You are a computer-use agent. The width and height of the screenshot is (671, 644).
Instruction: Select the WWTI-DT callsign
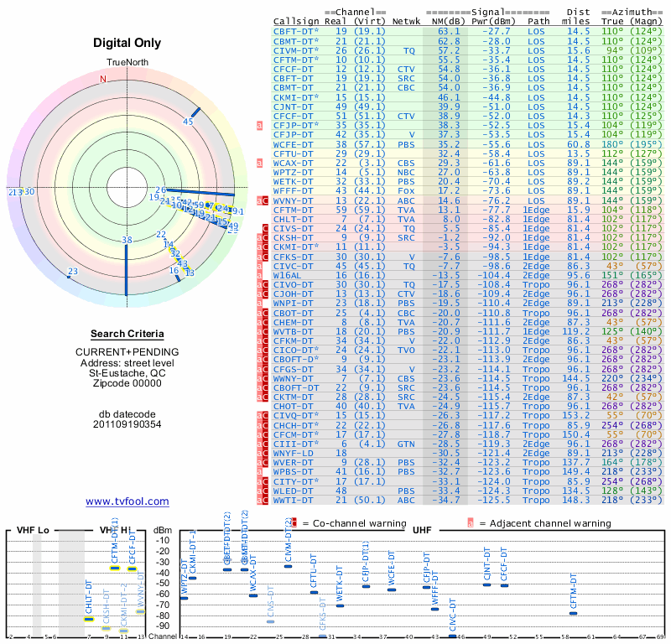[293, 501]
